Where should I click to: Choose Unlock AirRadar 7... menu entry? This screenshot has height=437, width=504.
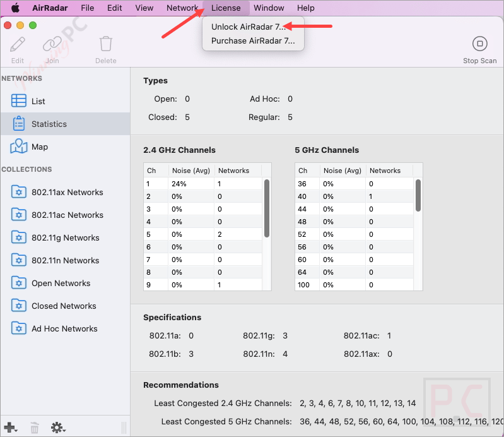tap(253, 27)
